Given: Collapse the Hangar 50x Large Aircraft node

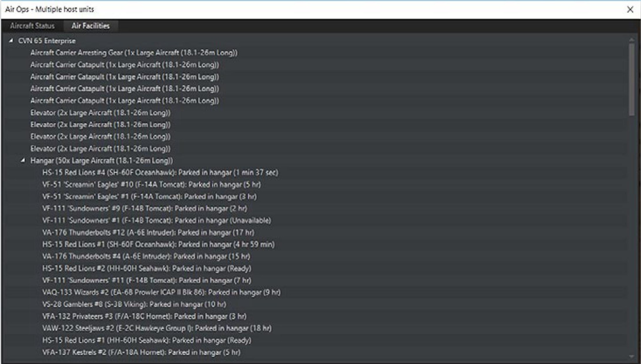Looking at the screenshot, I should tap(23, 160).
